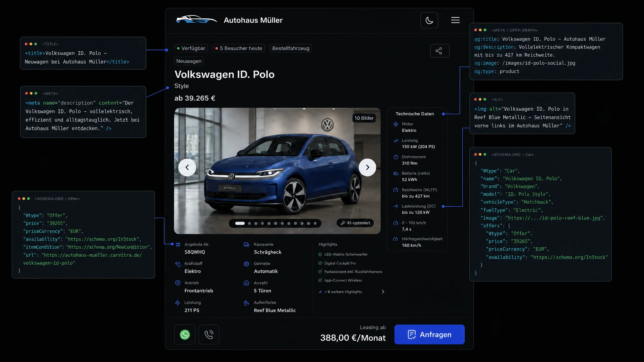Click the Volkswagen ID. Polo heading

[224, 74]
